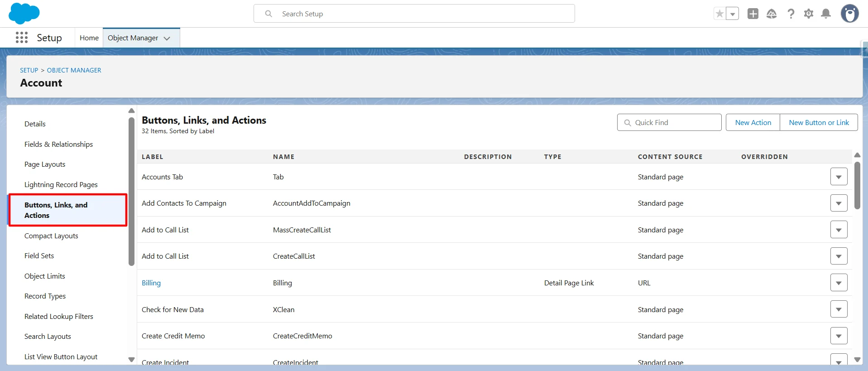Follow the SETUP breadcrumb link
The image size is (868, 371).
29,70
